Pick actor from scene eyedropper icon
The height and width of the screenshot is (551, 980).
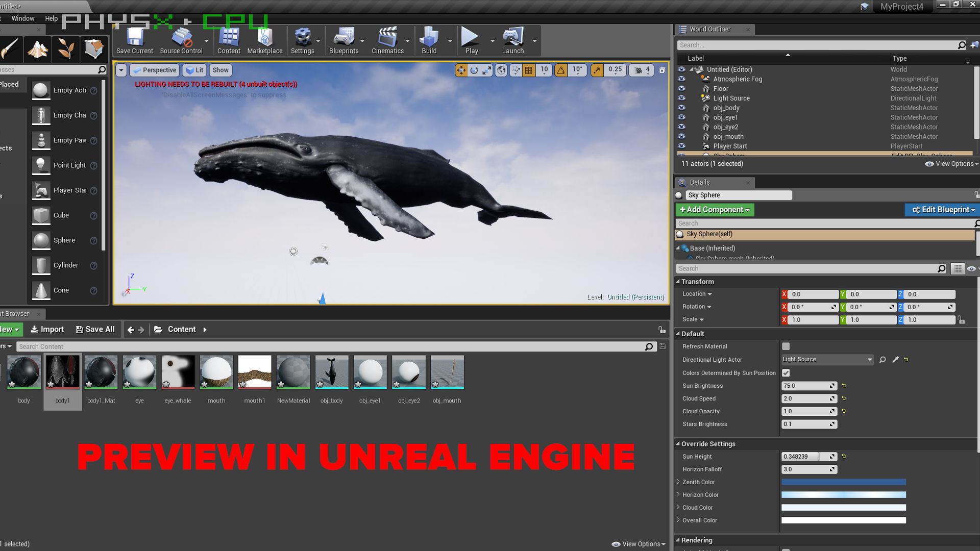pos(895,360)
